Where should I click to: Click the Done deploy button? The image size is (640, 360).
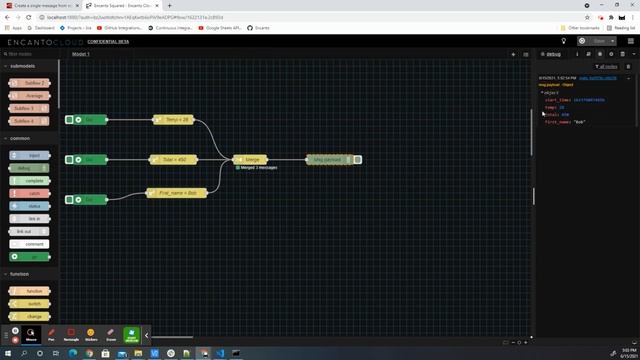pos(593,41)
